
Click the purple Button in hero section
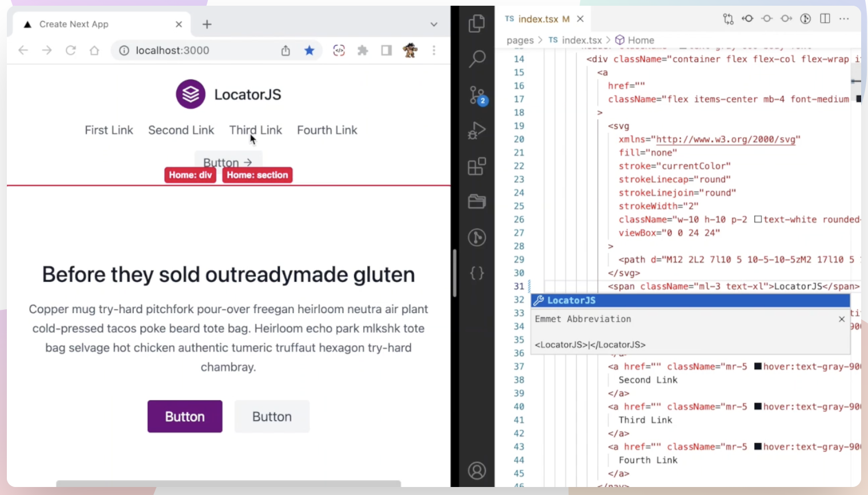pyautogui.click(x=185, y=416)
